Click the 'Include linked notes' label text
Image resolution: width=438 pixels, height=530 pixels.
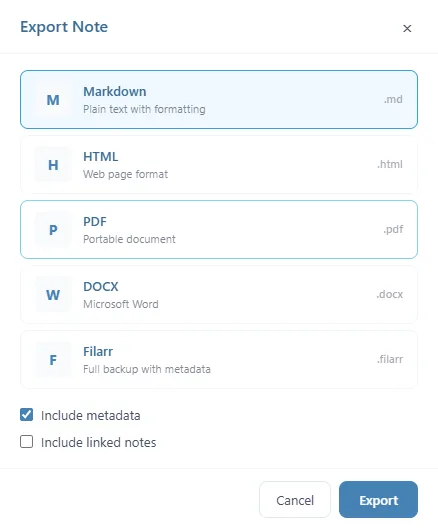pyautogui.click(x=99, y=442)
